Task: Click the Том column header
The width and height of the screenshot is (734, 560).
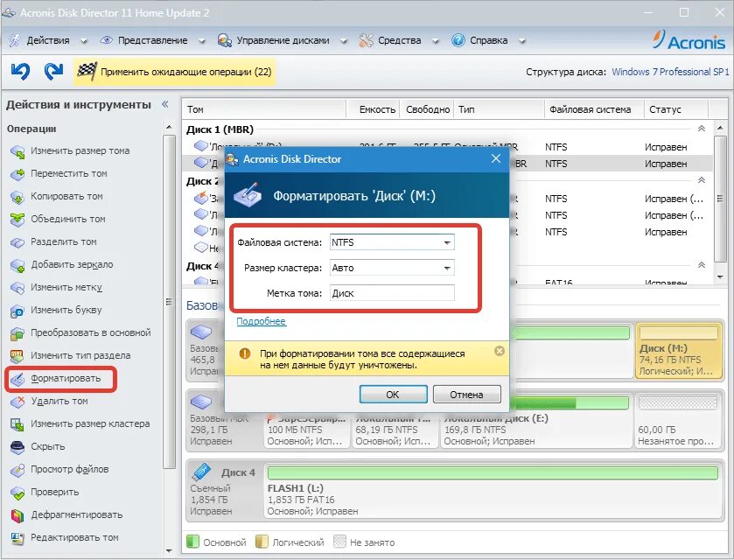Action: (x=263, y=109)
